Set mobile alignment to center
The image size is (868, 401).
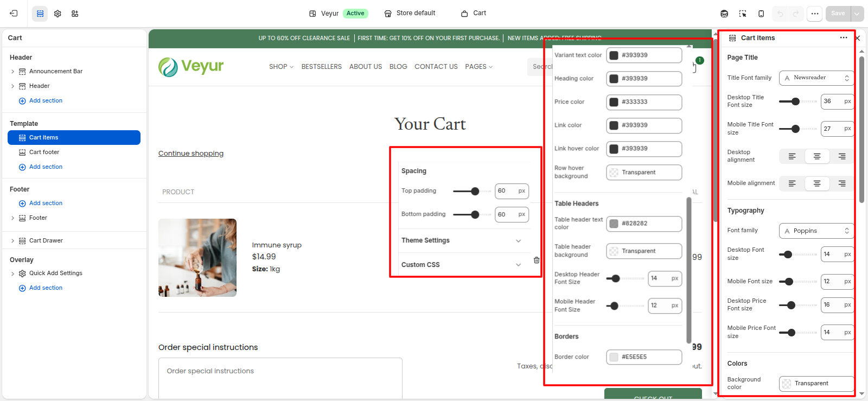click(x=817, y=183)
